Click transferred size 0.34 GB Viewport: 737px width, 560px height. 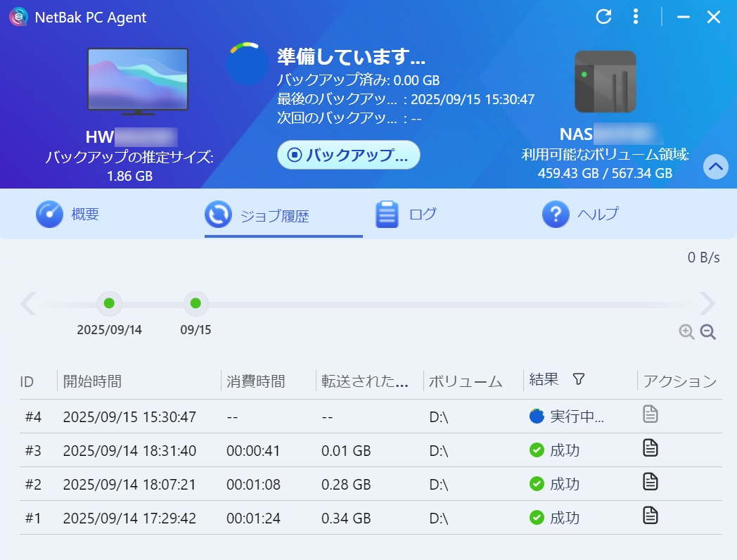[x=346, y=518]
